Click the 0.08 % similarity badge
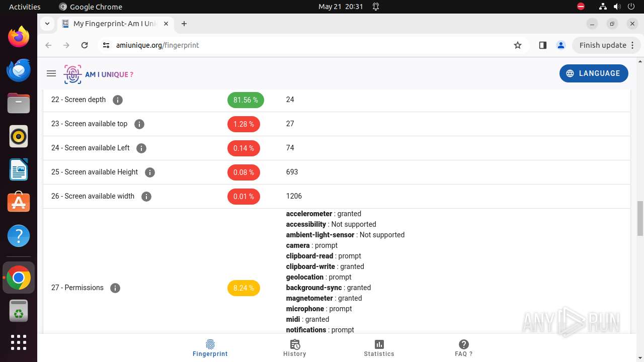 coord(244,172)
